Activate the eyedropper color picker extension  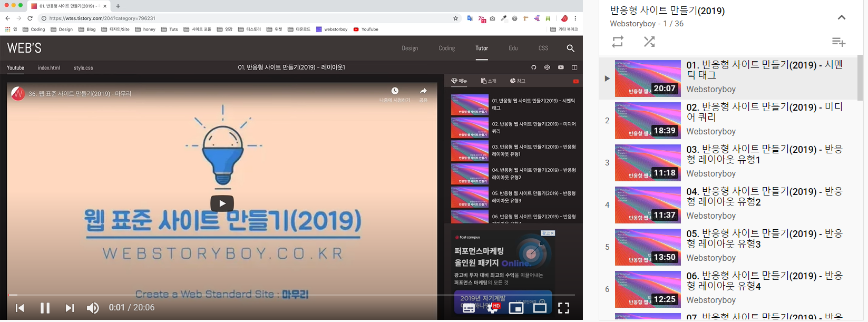pyautogui.click(x=503, y=18)
